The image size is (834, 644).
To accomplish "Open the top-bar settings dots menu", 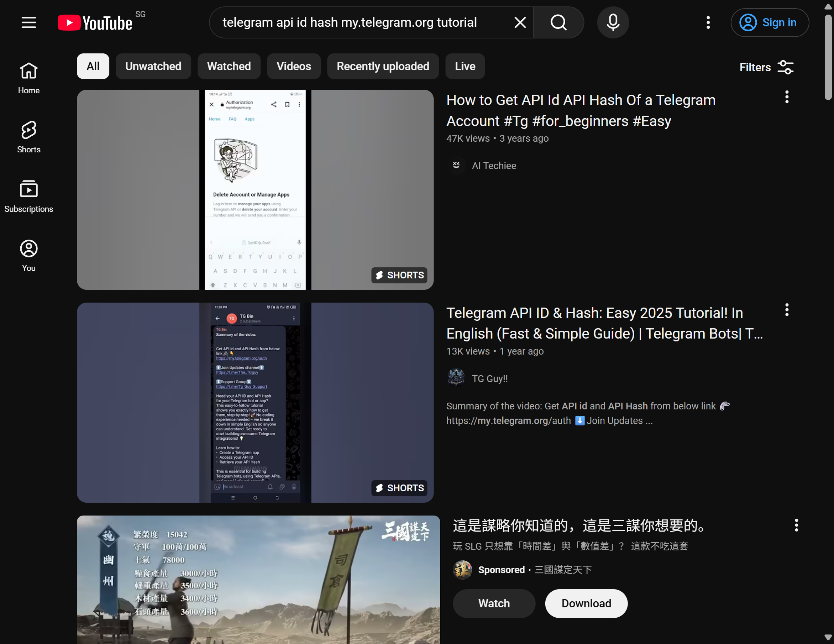I will [708, 22].
